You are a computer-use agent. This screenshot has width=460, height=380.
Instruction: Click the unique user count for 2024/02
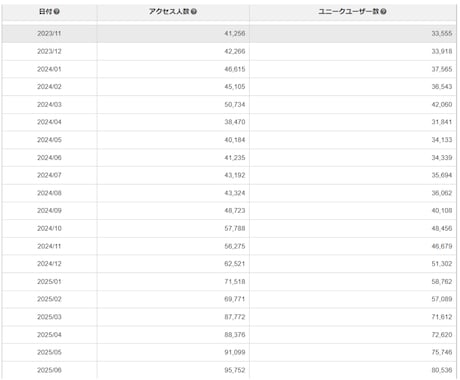442,87
